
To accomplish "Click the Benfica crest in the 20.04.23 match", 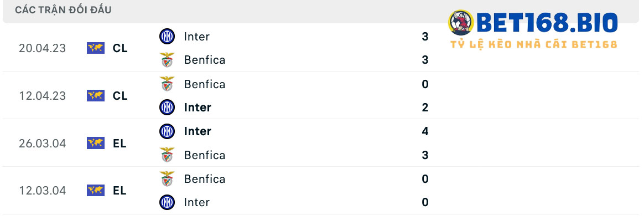I will click(167, 60).
